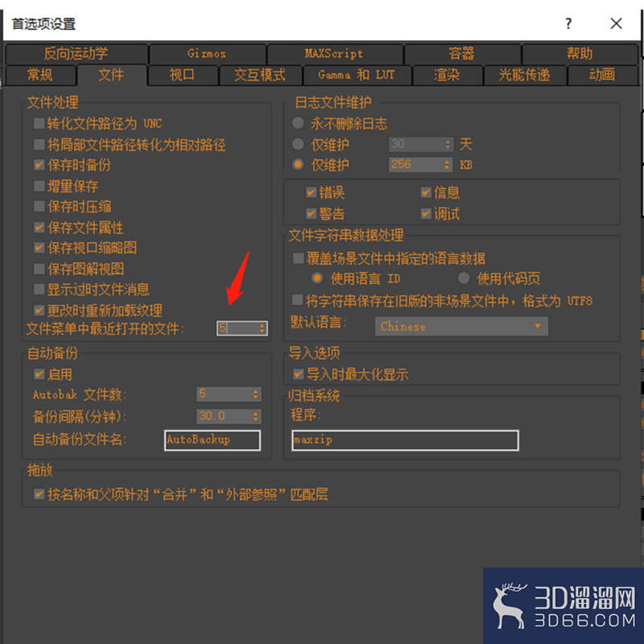Open the 光能传递 tab
644x644 pixels.
(x=525, y=75)
